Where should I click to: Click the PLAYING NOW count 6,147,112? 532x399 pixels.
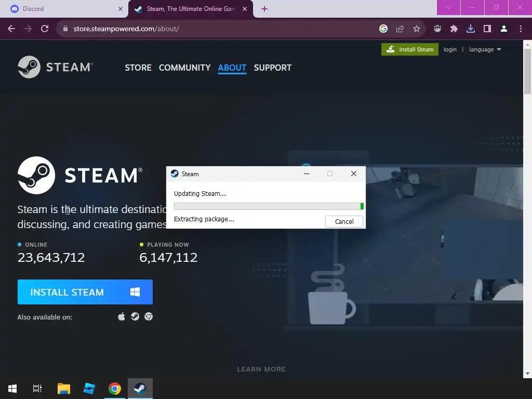pos(168,258)
